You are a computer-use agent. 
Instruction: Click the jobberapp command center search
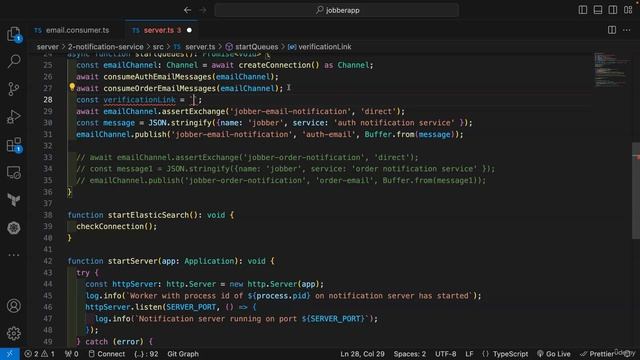337,10
